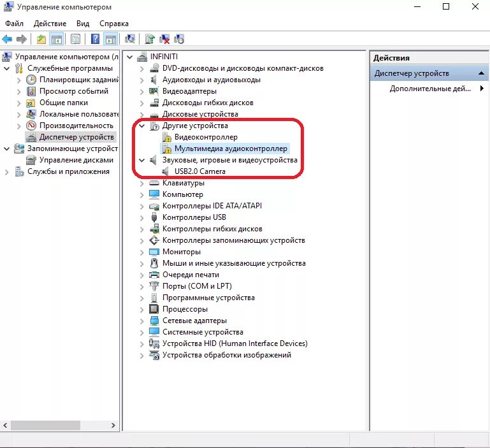Viewport: 490px width, 448px height.
Task: Click the Компьютер category icon
Action: coord(154,194)
